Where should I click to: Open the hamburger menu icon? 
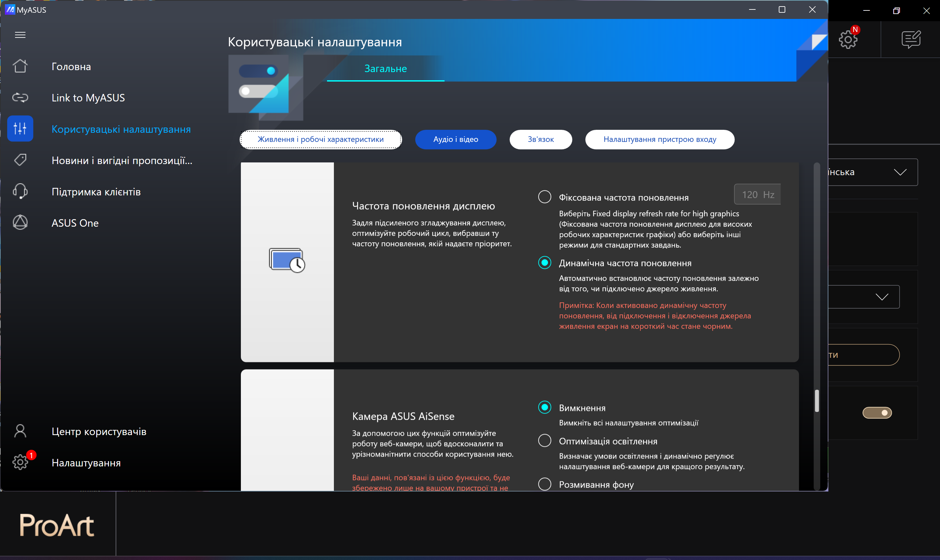coord(20,35)
